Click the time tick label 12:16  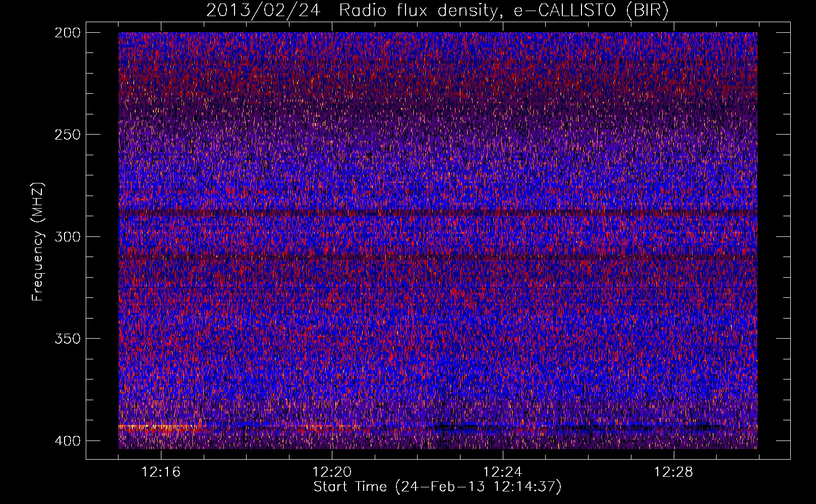tap(161, 472)
